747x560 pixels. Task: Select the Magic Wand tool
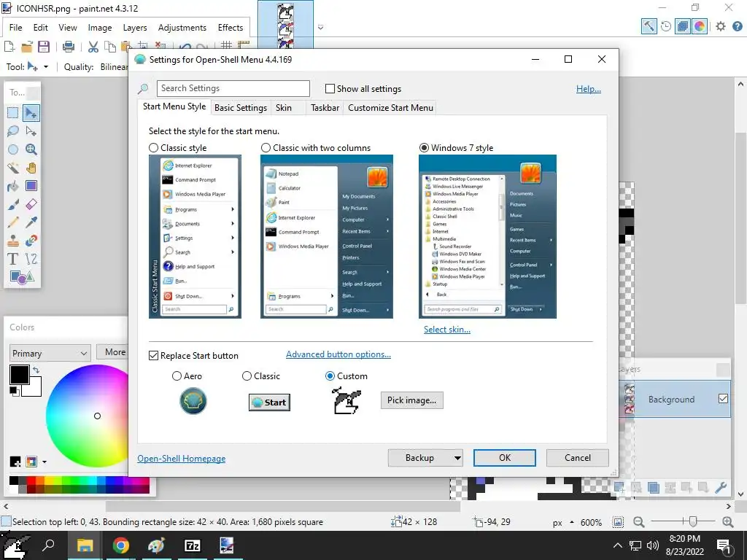13,168
